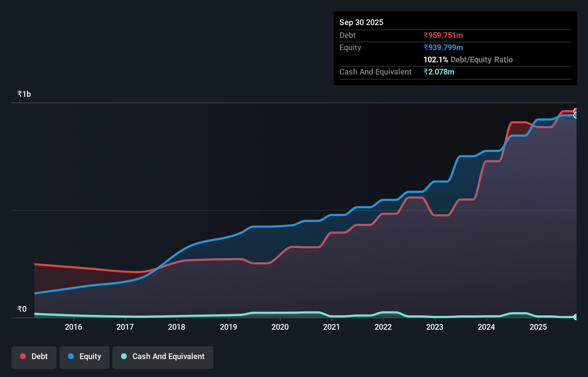Click the ₹1b gridline label
Viewport: 588px width, 377px height.
click(x=24, y=94)
